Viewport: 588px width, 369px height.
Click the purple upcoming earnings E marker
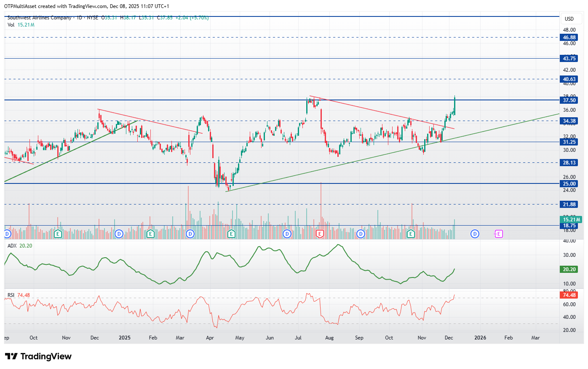coord(499,234)
